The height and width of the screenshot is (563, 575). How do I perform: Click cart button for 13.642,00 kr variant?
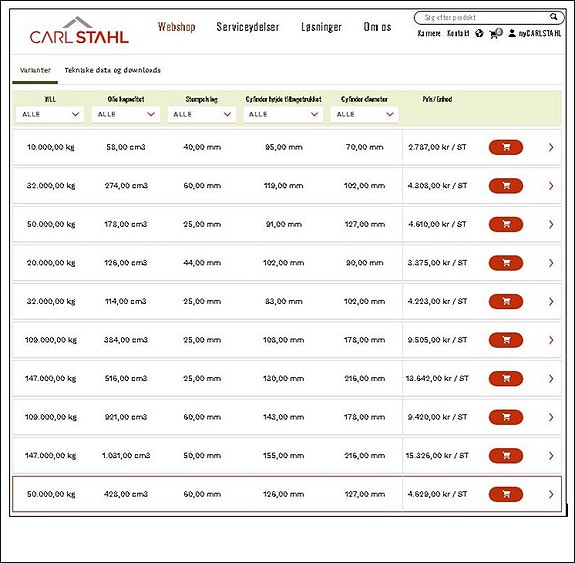pyautogui.click(x=506, y=378)
